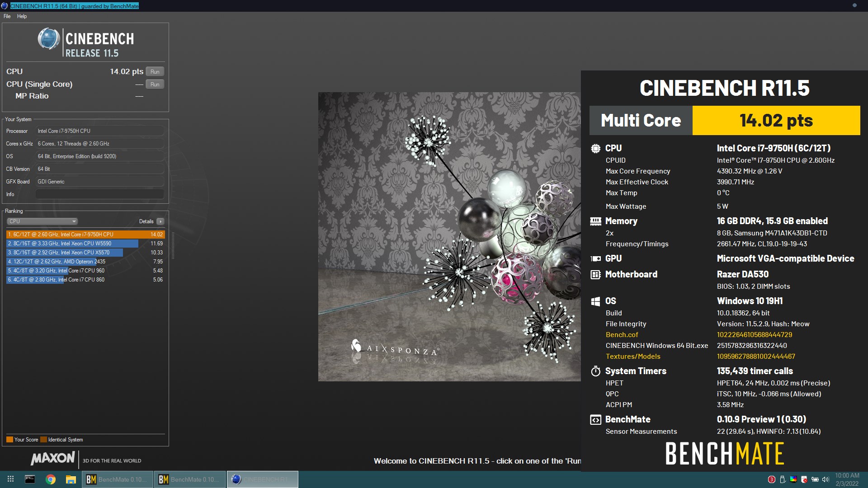Click the Windows OS logo icon
868x488 pixels.
click(595, 301)
